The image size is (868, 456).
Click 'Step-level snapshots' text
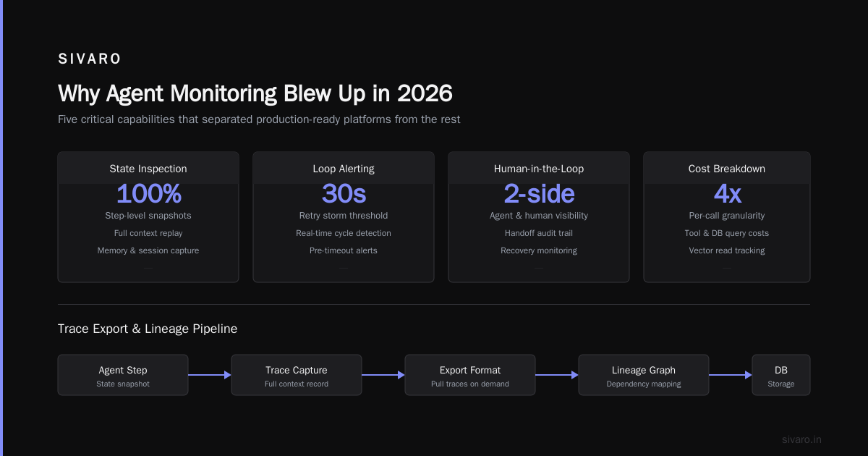click(148, 216)
